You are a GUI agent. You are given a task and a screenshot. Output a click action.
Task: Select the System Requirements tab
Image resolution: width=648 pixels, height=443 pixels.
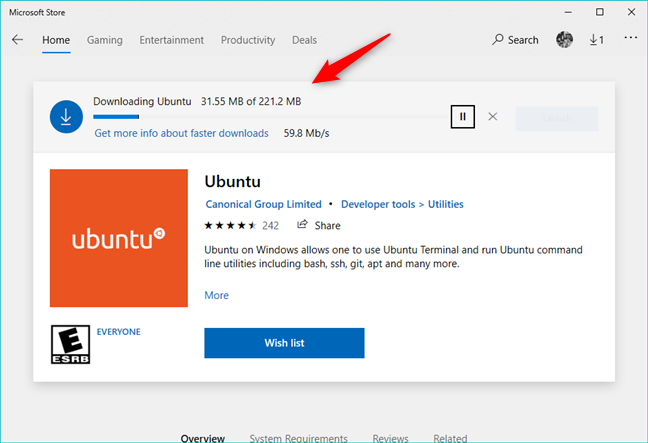tap(298, 438)
